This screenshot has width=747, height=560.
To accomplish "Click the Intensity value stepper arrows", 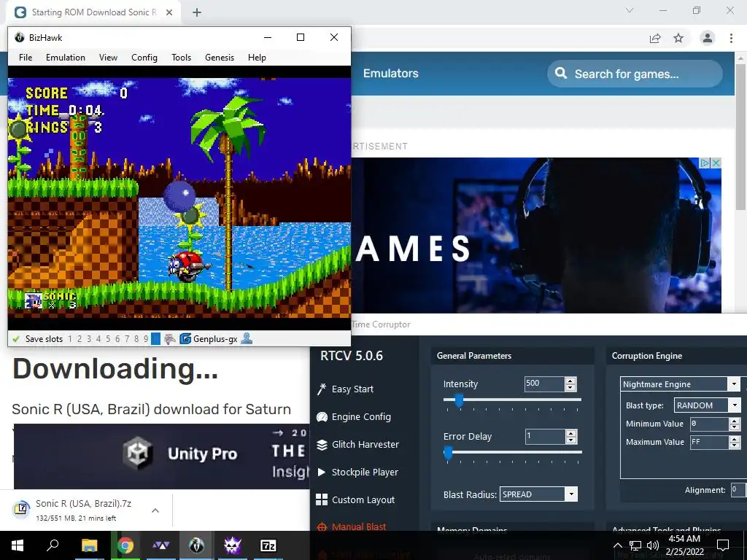I will (570, 384).
